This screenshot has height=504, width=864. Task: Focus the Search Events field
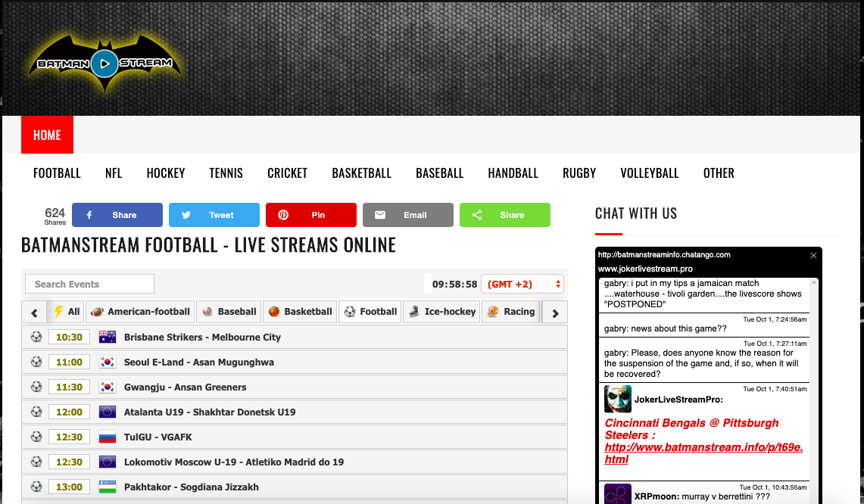click(x=90, y=284)
